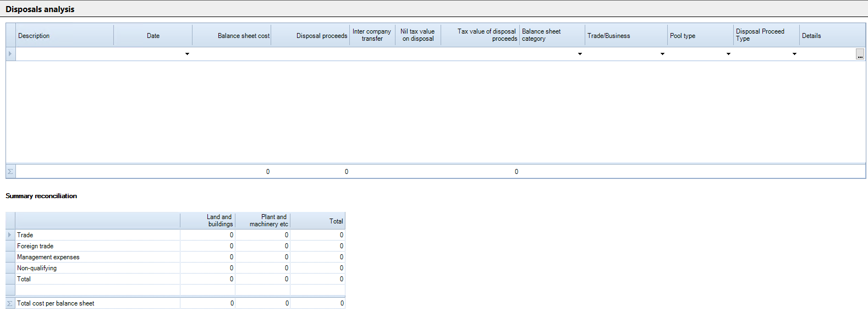This screenshot has height=311, width=868.
Task: Click the Description input cell in the new row
Action: tap(65, 54)
